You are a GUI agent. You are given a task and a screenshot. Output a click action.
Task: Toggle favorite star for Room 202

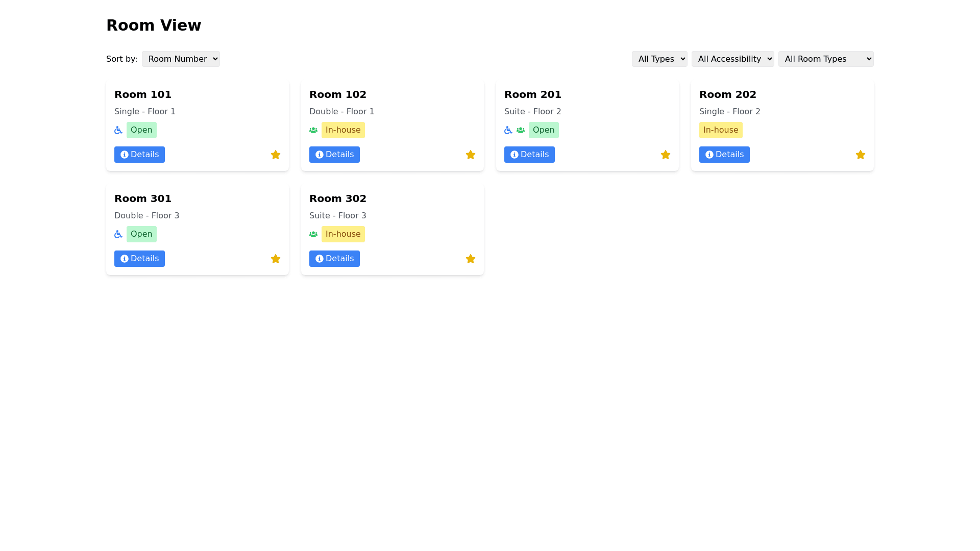tap(861, 155)
